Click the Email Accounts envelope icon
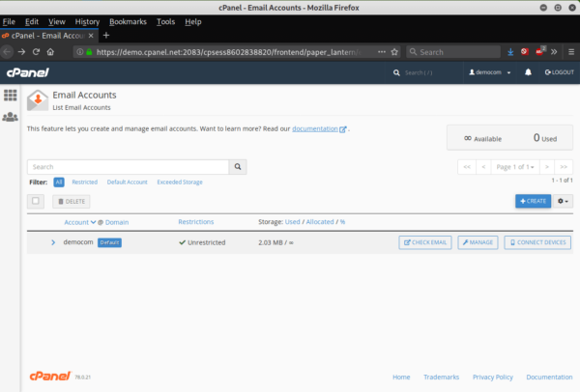This screenshot has width=580, height=392. click(x=38, y=100)
